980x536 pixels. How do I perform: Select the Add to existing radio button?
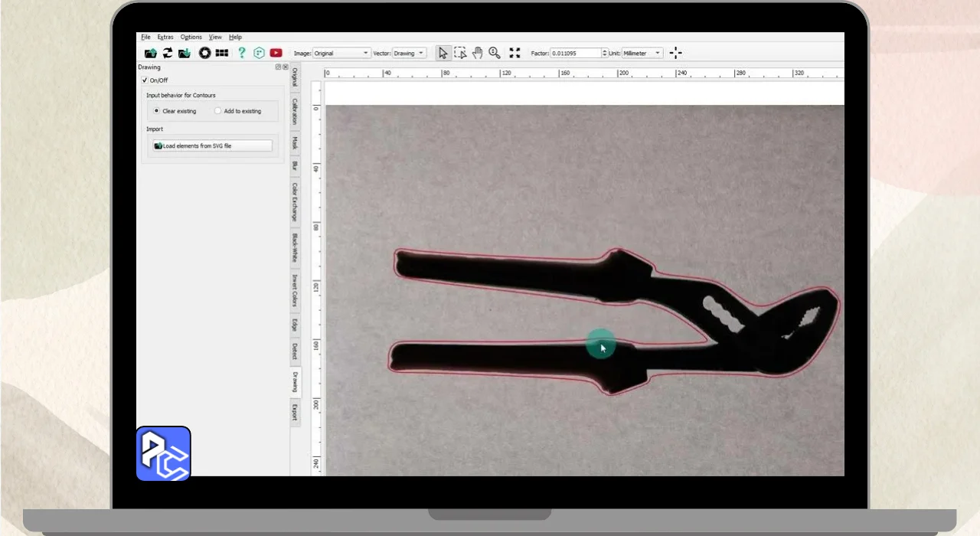pyautogui.click(x=218, y=111)
